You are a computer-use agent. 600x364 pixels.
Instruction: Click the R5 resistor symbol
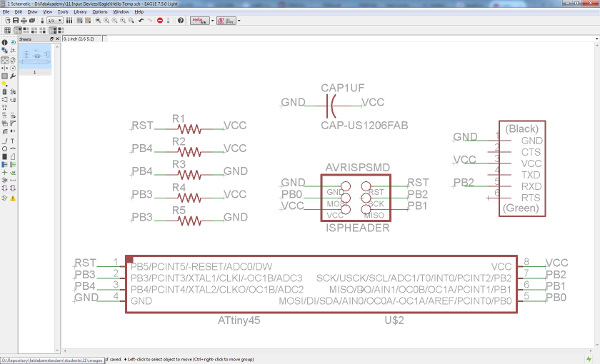click(189, 221)
